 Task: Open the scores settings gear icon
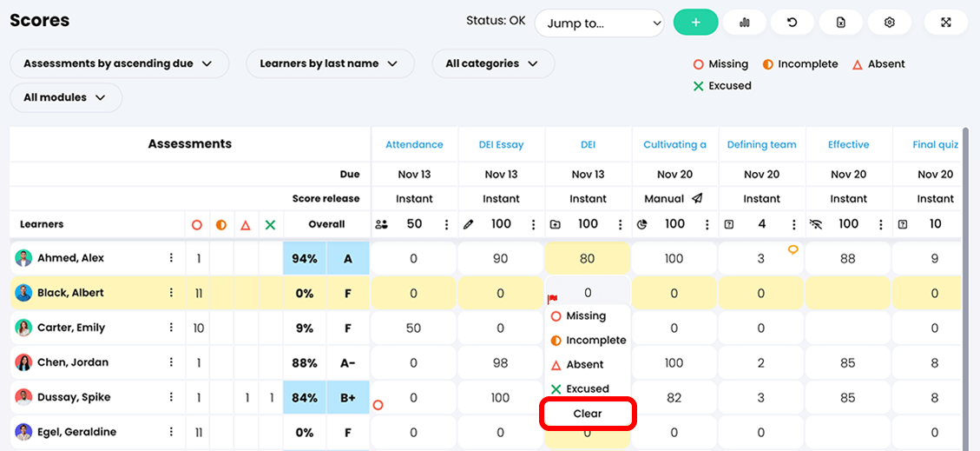point(890,23)
